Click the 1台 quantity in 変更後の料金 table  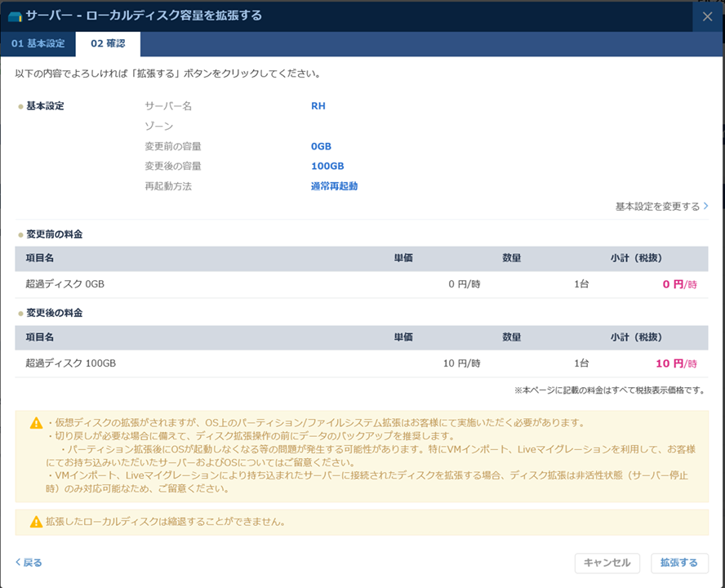coord(581,363)
